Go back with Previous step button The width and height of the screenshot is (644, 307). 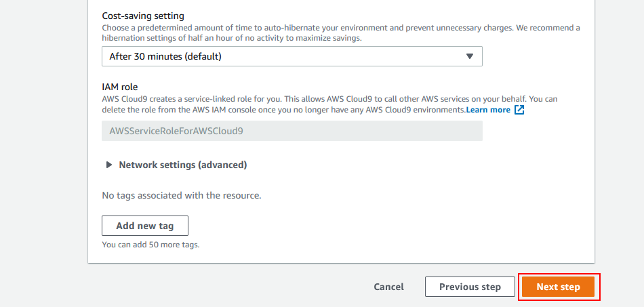coord(470,287)
